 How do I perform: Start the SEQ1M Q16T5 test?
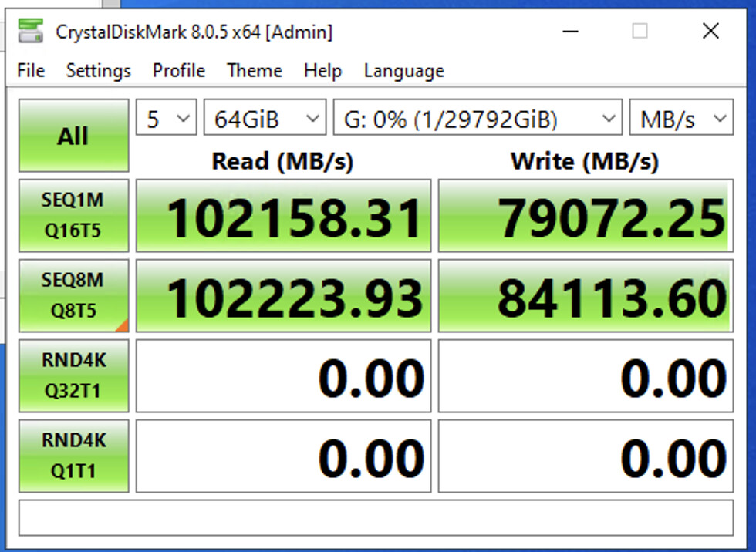click(73, 216)
